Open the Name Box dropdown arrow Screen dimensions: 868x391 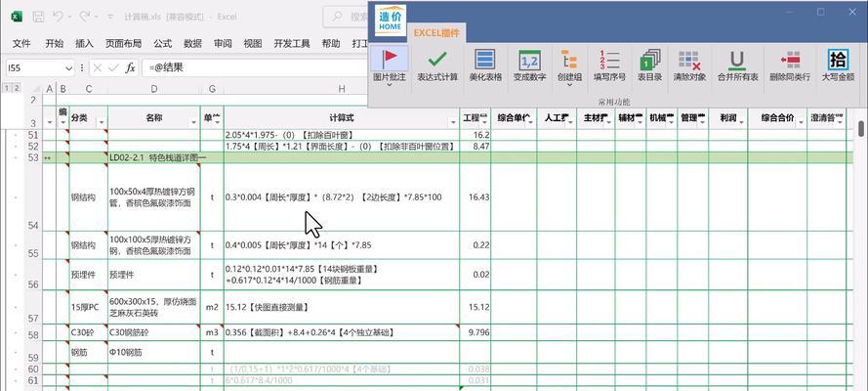tap(68, 68)
